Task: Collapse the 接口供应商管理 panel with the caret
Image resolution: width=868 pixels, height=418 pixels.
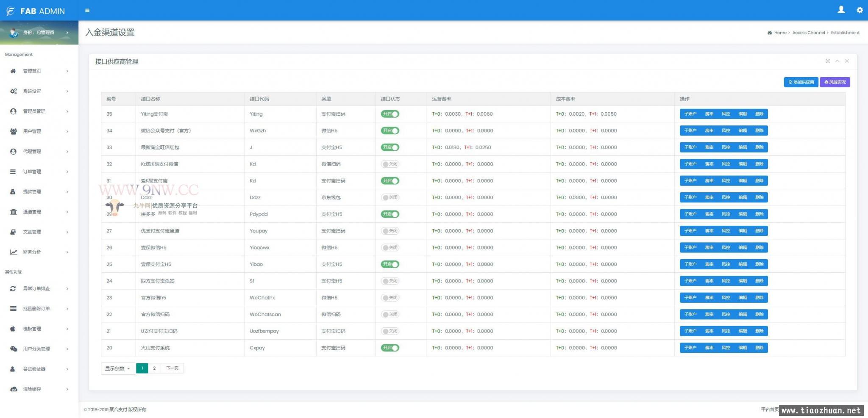Action: click(837, 61)
